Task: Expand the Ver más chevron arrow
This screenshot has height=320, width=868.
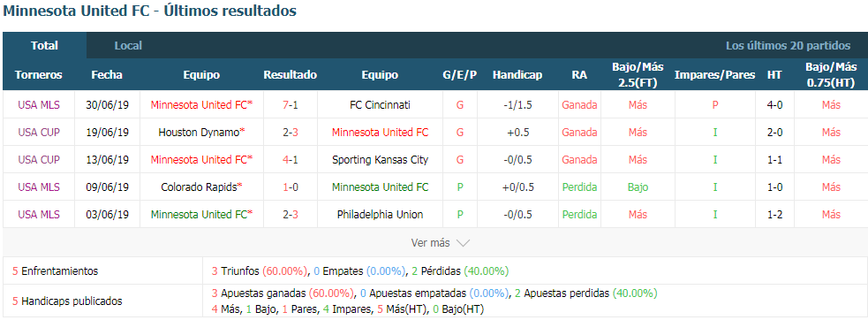Action: 463,243
